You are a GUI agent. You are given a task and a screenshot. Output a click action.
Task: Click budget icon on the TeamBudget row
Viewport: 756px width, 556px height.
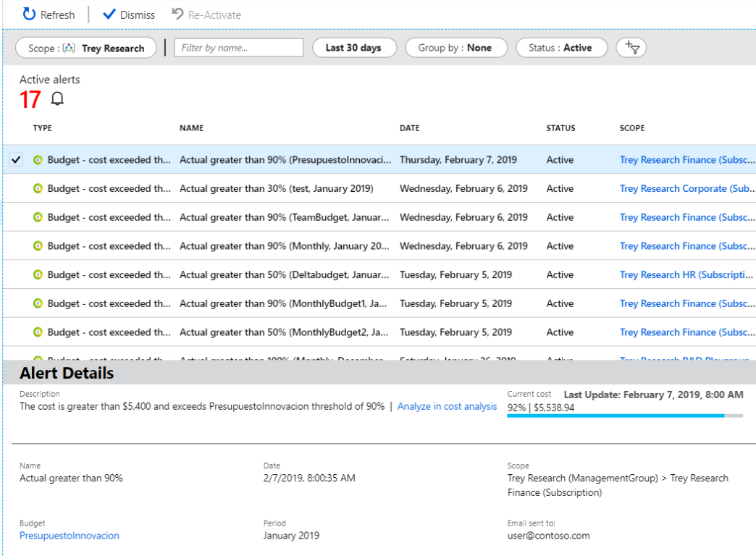pos(38,217)
